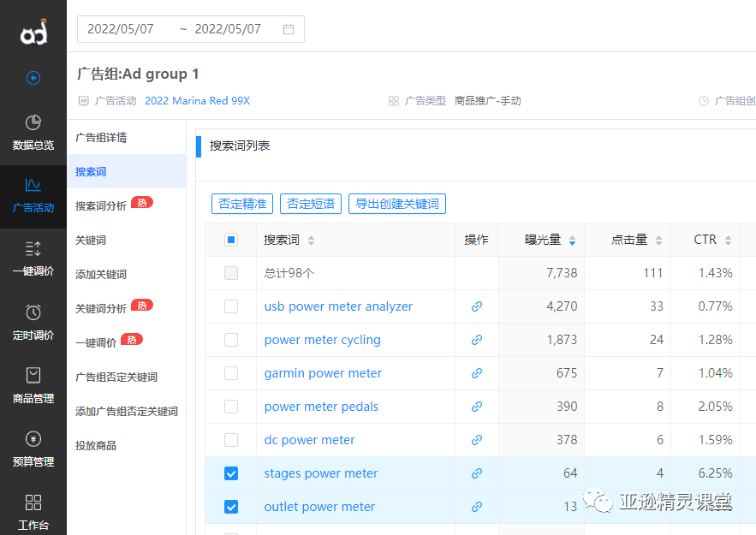Sort table by 点击量 column arrows
The height and width of the screenshot is (535, 756).
click(x=658, y=241)
